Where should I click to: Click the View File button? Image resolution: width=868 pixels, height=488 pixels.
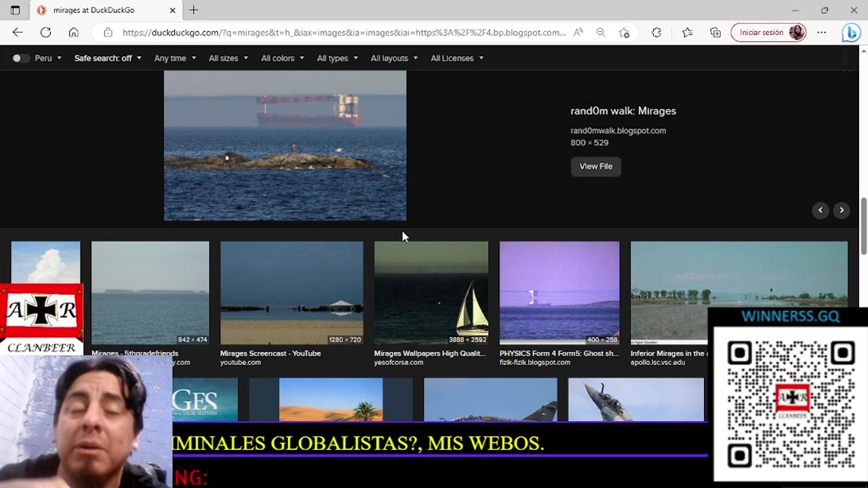[x=595, y=166]
